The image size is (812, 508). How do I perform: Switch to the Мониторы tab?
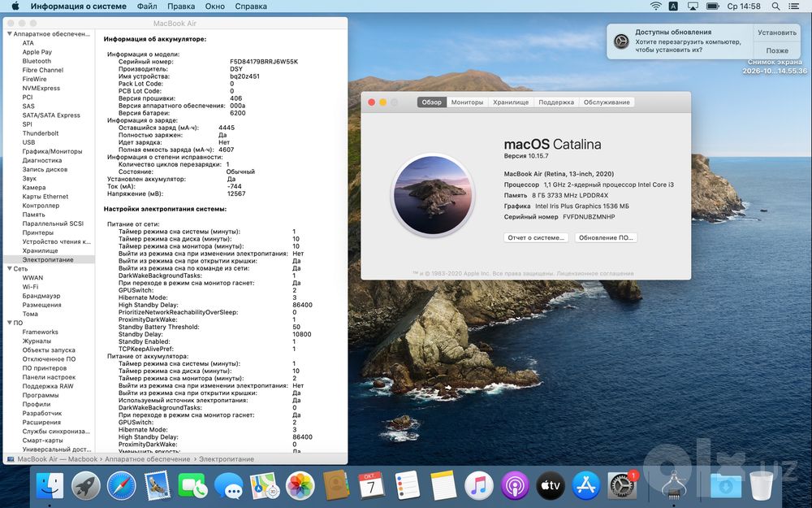click(467, 102)
